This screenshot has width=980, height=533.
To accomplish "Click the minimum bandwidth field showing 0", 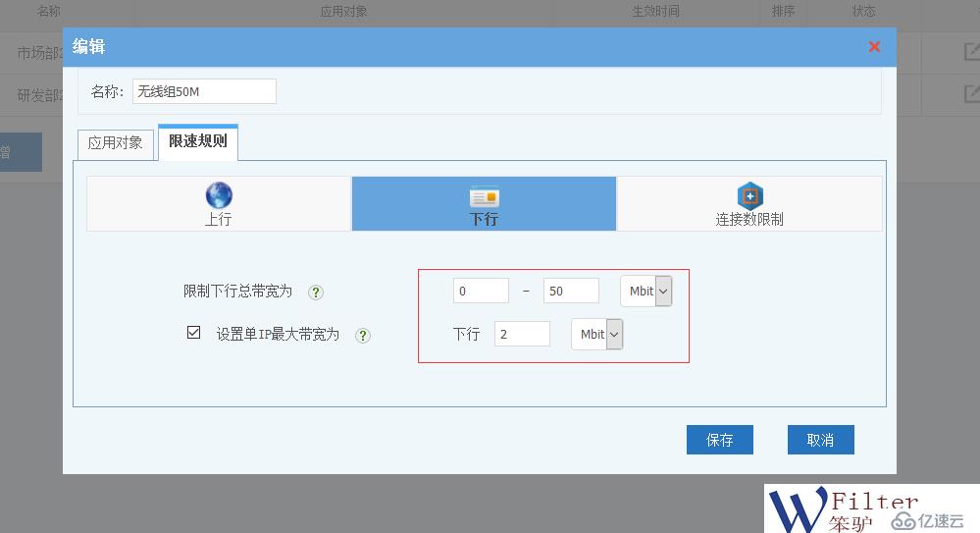I will coord(481,292).
